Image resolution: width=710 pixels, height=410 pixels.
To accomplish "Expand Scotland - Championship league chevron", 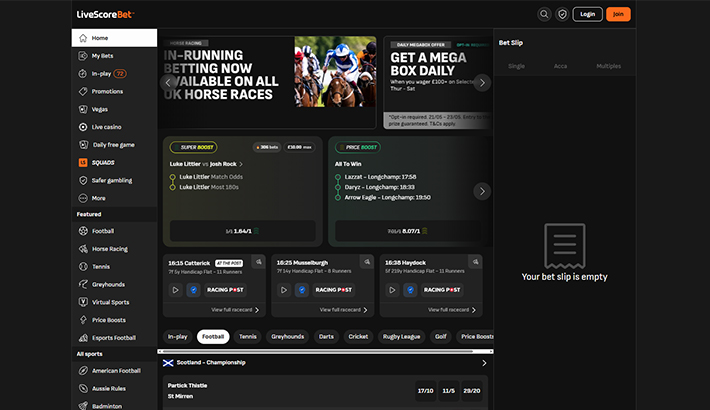I will [x=484, y=363].
